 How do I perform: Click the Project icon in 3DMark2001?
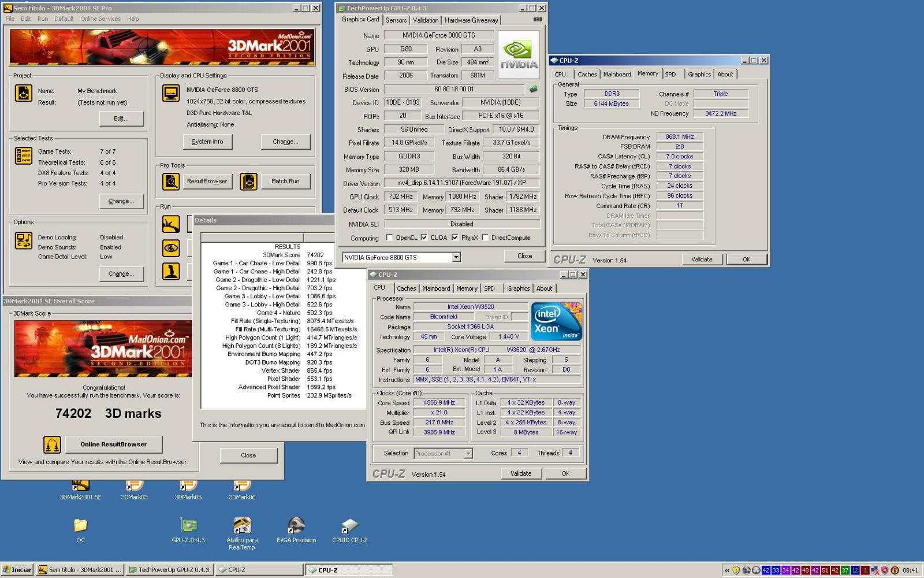pos(24,93)
